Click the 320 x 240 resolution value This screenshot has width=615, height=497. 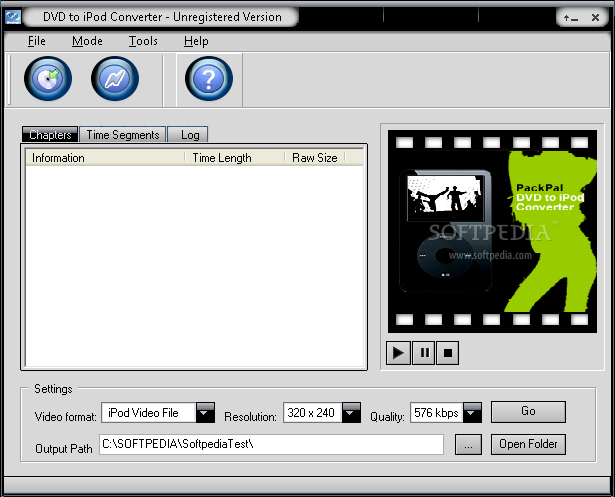point(313,413)
